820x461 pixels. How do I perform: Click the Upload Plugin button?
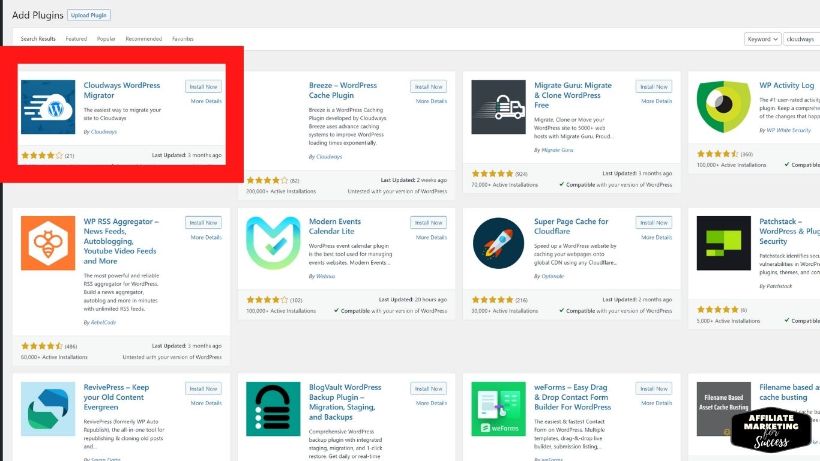[x=88, y=15]
